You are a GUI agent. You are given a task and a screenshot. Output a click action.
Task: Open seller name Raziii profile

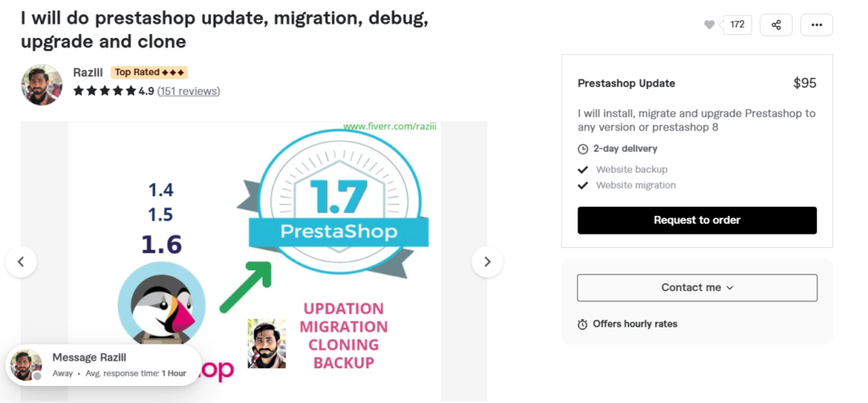coord(88,73)
